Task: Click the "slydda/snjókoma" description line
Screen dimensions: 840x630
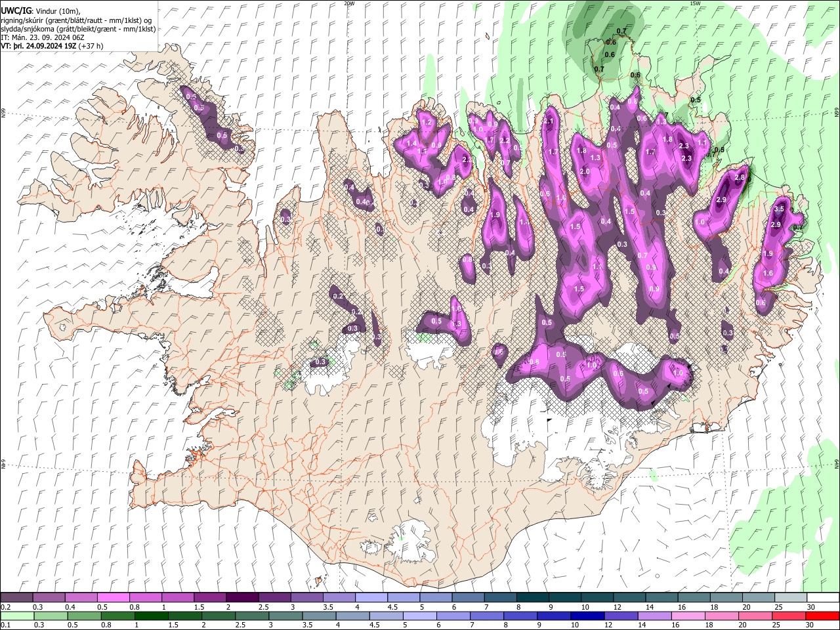Action: tap(79, 29)
